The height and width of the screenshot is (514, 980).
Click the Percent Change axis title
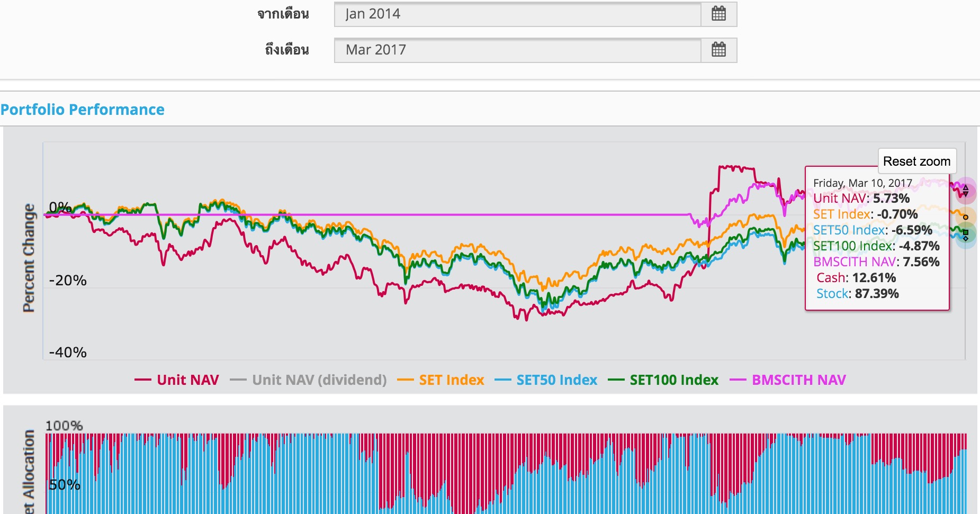[29, 258]
